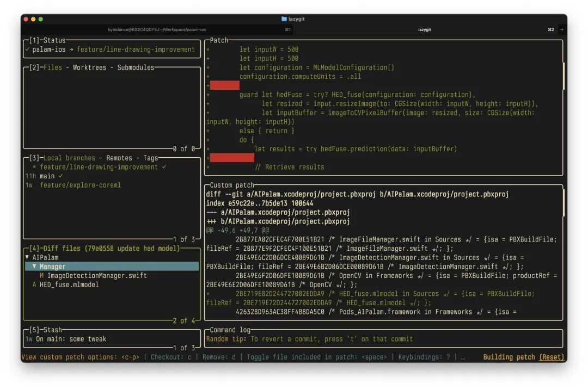The image size is (588, 390).
Task: Click the + icon in the tmux status bar
Action: pos(562,29)
